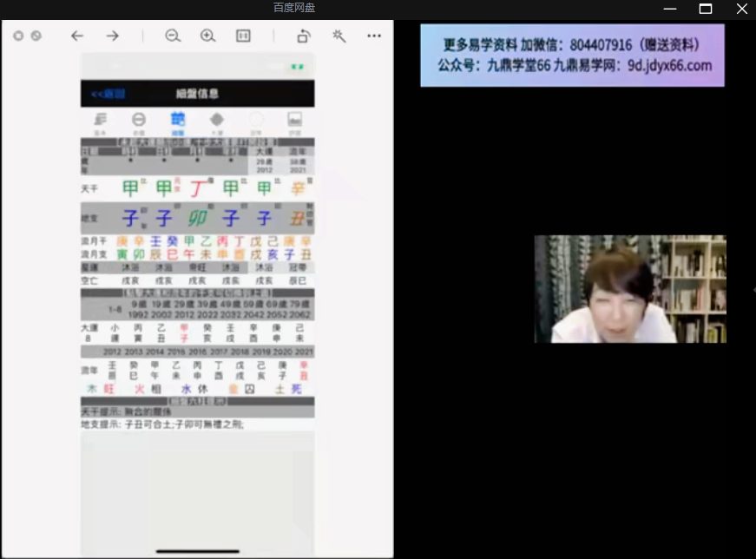The image size is (756, 559).
Task: Open the picture tab icon on the right
Action: [x=294, y=123]
